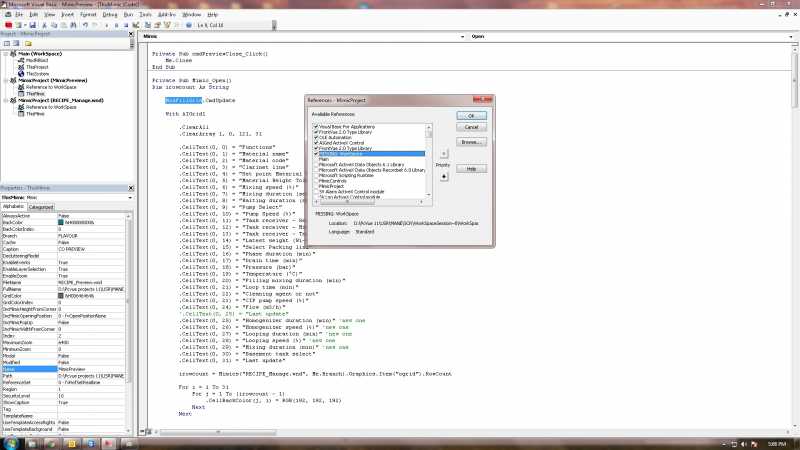Click priority up arrow in References dialog
Image resolution: width=800 pixels, height=450 pixels.
[444, 154]
